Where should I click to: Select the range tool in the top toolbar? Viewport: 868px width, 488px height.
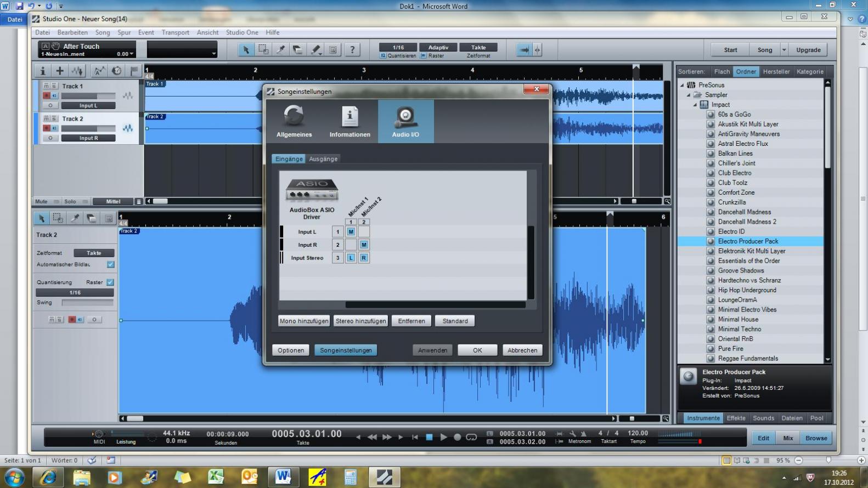263,49
